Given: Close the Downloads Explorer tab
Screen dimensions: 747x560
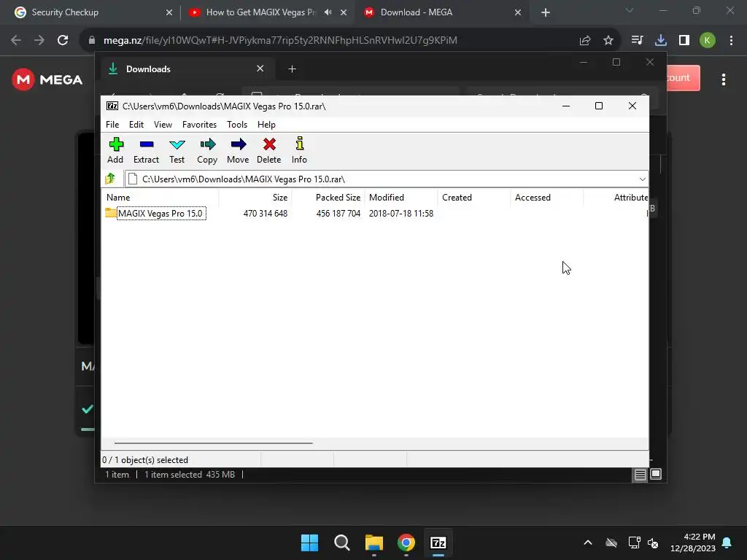Looking at the screenshot, I should (x=260, y=69).
